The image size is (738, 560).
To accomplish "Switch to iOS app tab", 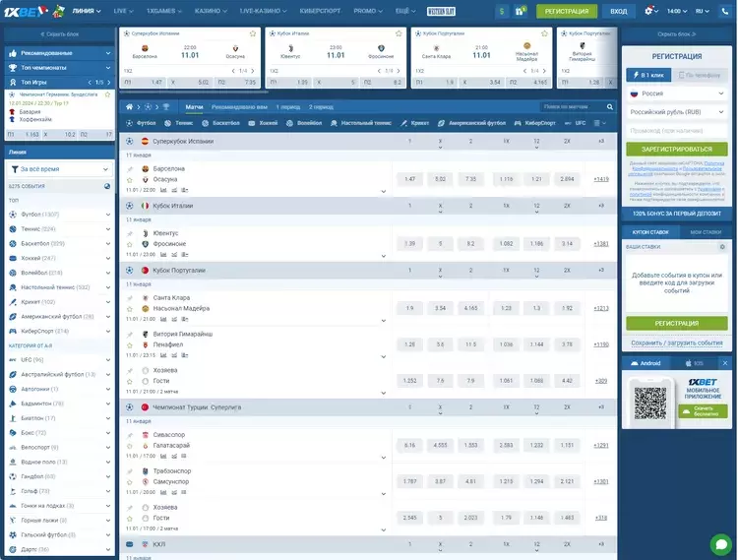I will (x=695, y=363).
